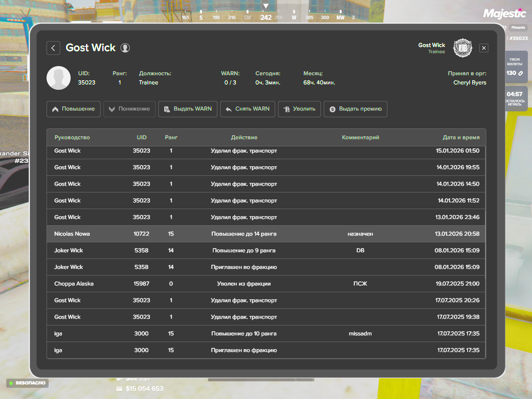Click the grey user avatar picture
532x399 pixels.
coord(59,78)
